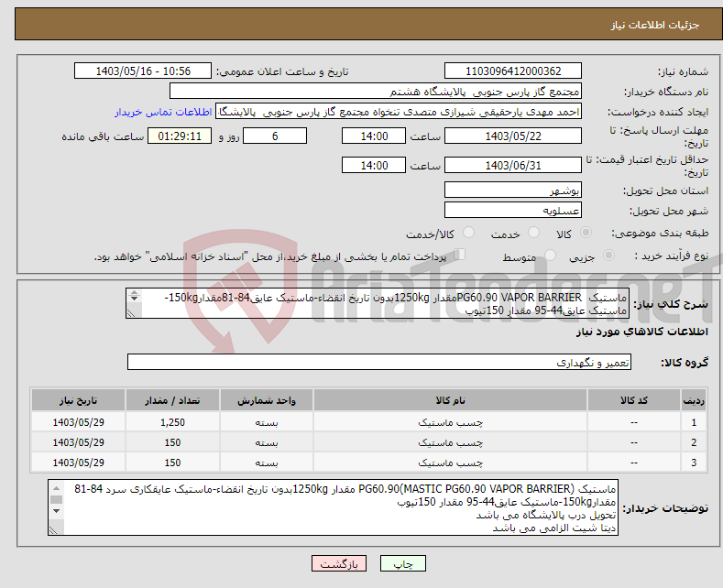Click the delivery city field عسلویه
The image size is (723, 588).
tap(513, 210)
